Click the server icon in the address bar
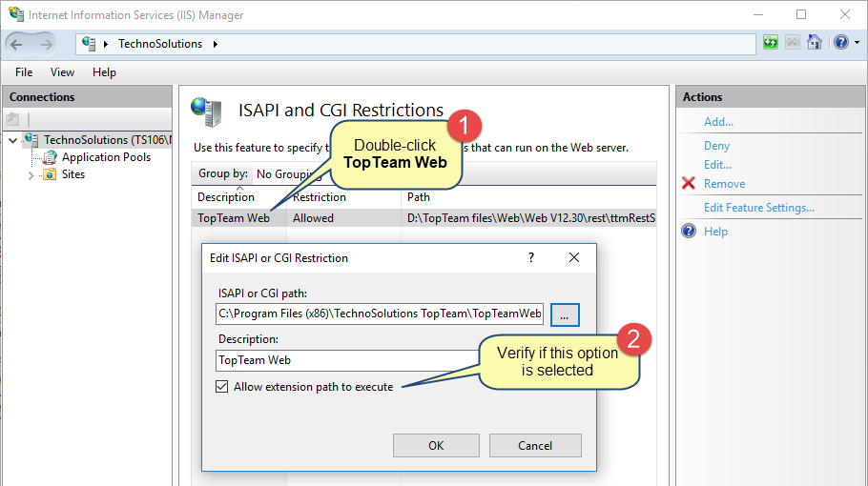Viewport: 868px width, 486px height. [89, 44]
